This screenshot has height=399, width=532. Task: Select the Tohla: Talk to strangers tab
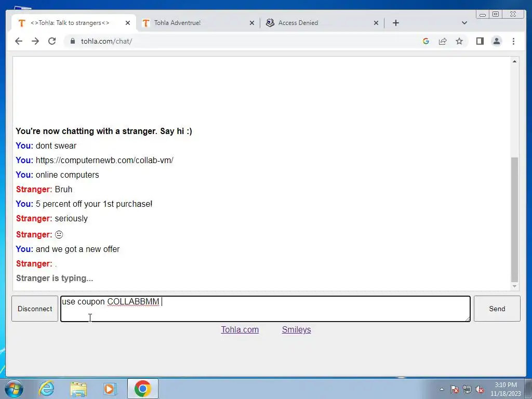(74, 23)
